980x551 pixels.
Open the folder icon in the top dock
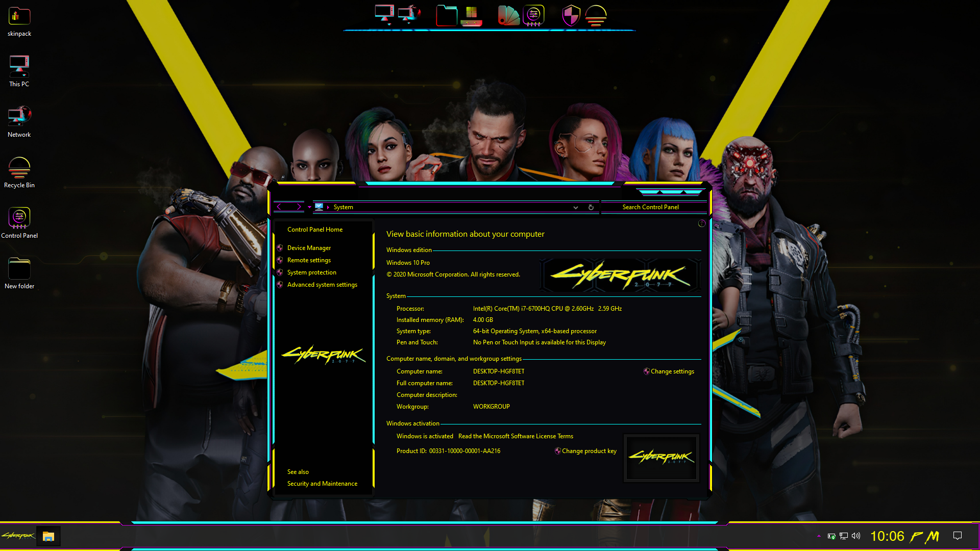click(446, 15)
